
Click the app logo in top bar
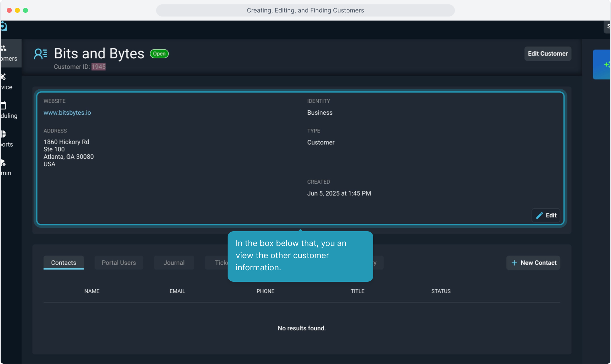[x=4, y=26]
